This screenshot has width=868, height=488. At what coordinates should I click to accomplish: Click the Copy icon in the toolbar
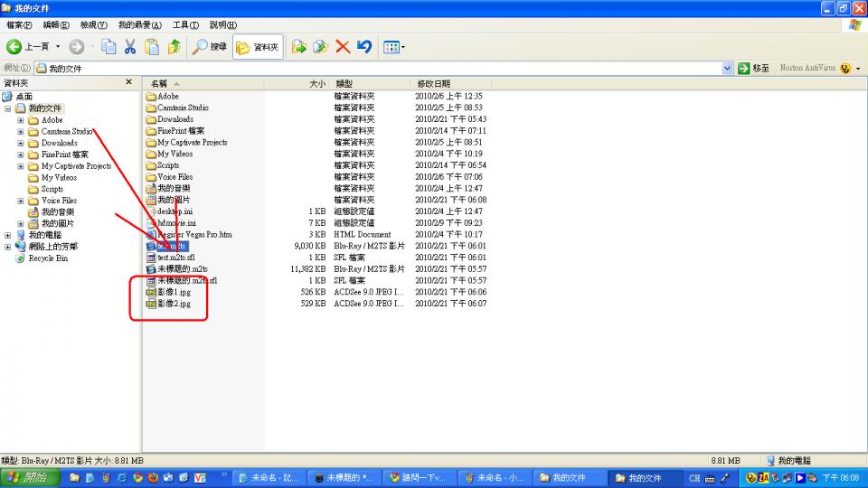tap(108, 47)
